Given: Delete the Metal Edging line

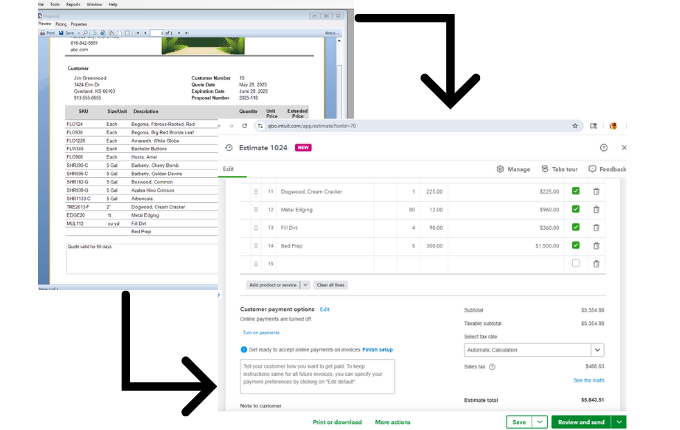Looking at the screenshot, I should pyautogui.click(x=596, y=209).
